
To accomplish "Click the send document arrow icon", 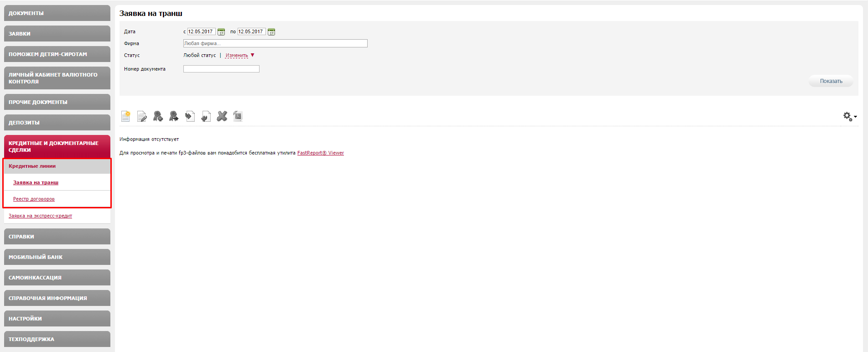I will coord(190,116).
